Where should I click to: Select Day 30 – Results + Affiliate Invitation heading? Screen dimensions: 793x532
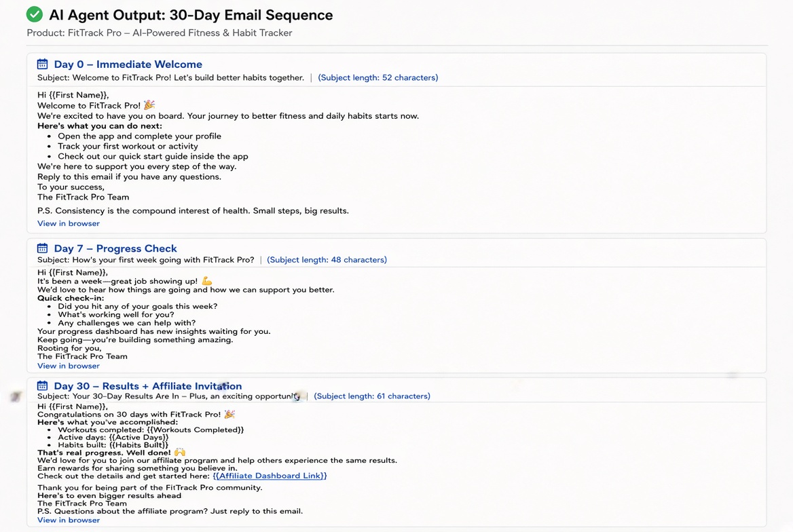point(148,386)
